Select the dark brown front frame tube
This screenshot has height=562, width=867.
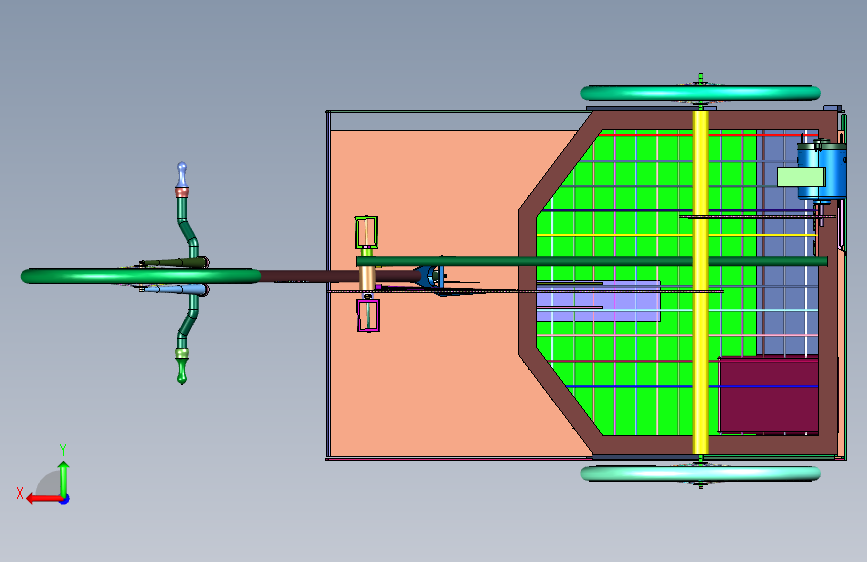[312, 276]
